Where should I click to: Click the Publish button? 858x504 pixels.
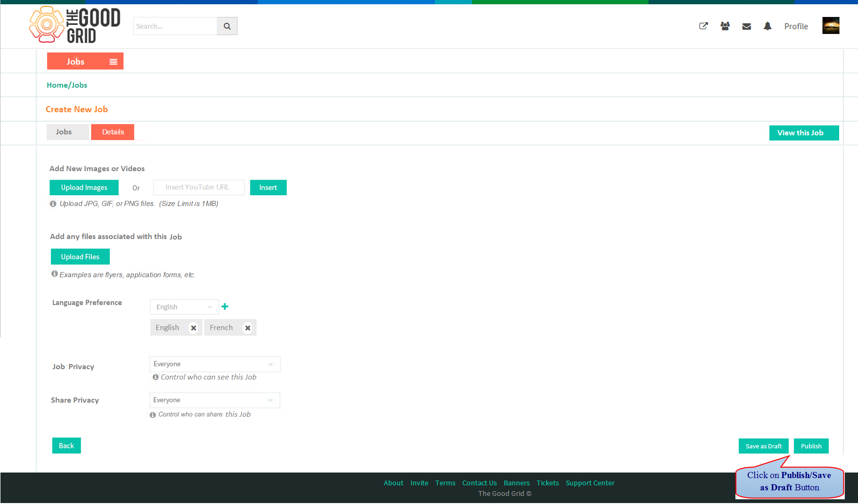coord(811,446)
